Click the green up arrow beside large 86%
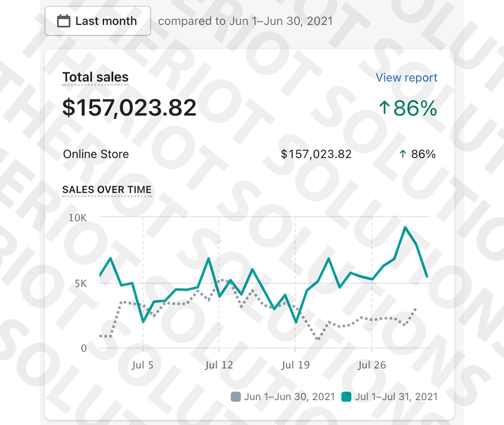504x425 pixels. 384,108
